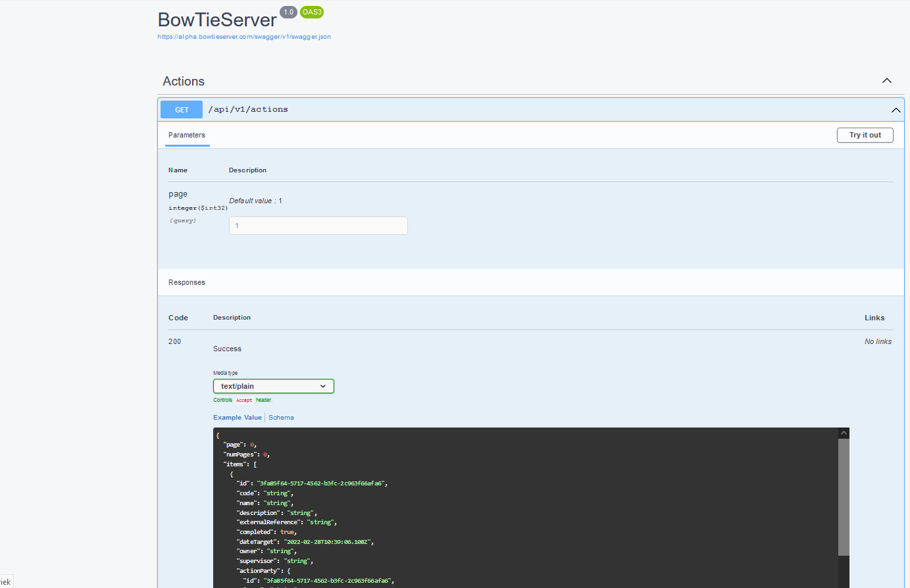Click the scroll-up arrow in example code

pyautogui.click(x=844, y=433)
